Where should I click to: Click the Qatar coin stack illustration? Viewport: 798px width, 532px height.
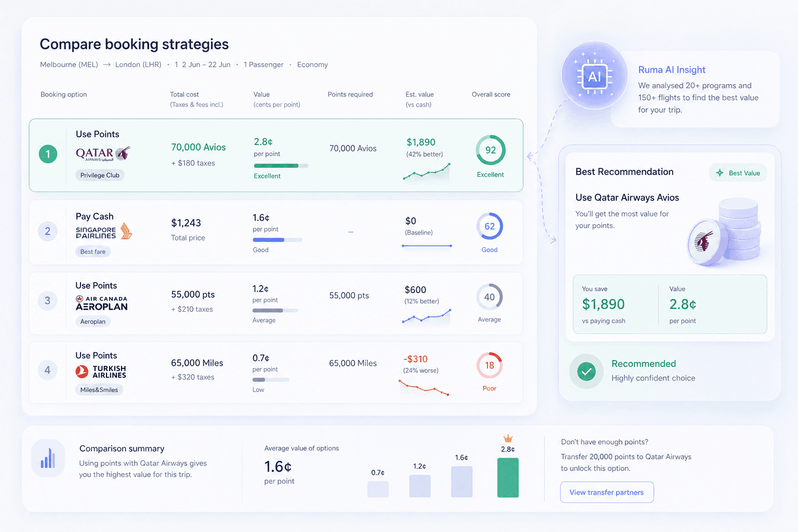(x=724, y=232)
